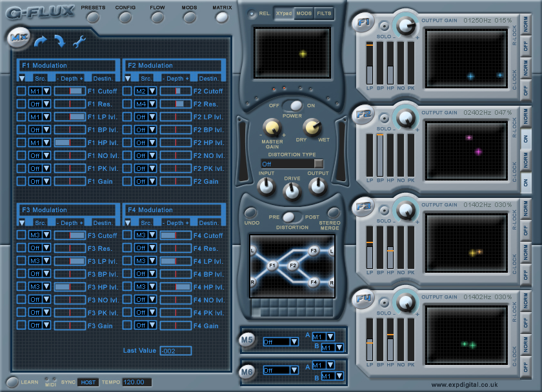Click the Mx round matrix badge
Viewport: 542px width, 392px height.
point(18,38)
